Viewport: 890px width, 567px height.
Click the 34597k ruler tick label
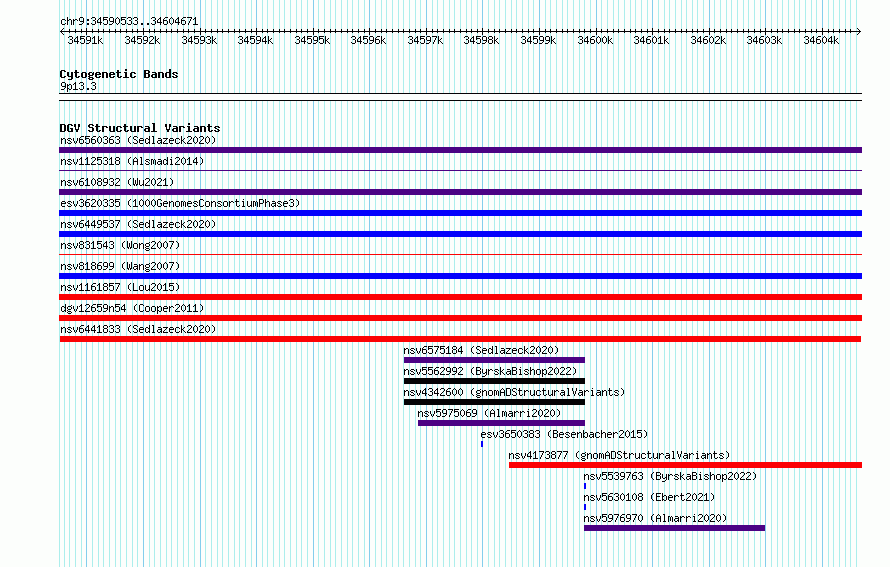pyautogui.click(x=425, y=40)
